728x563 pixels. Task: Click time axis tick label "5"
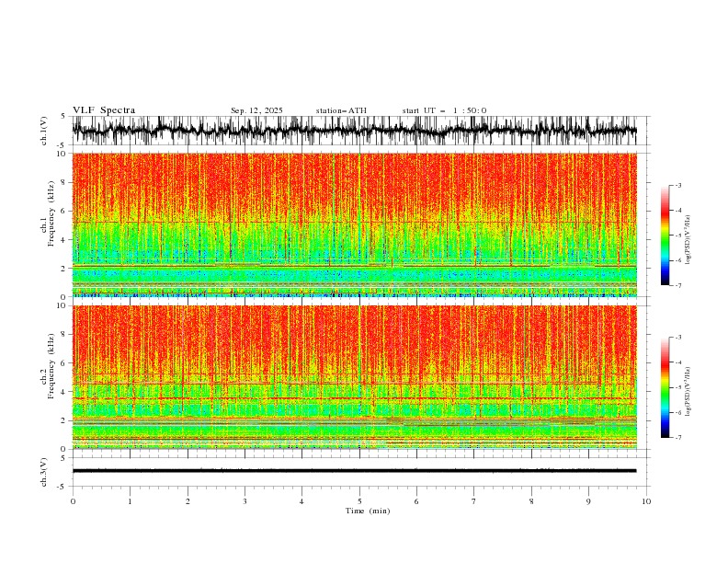tap(359, 501)
